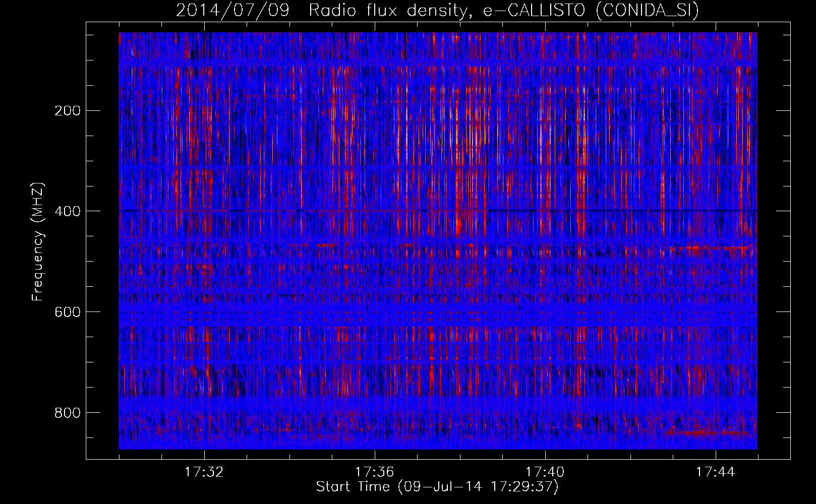Select the 800 MHz tick label
This screenshot has height=504, width=816.
(x=67, y=413)
